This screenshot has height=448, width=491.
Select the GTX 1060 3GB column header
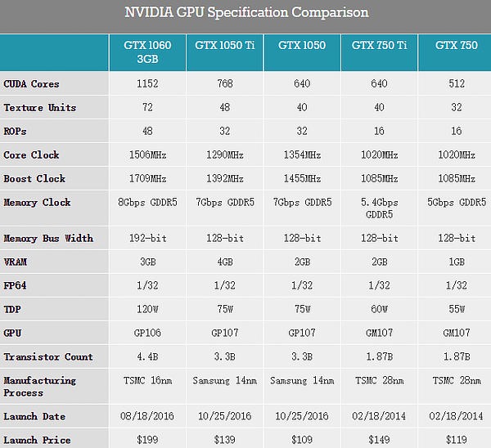[x=147, y=52]
